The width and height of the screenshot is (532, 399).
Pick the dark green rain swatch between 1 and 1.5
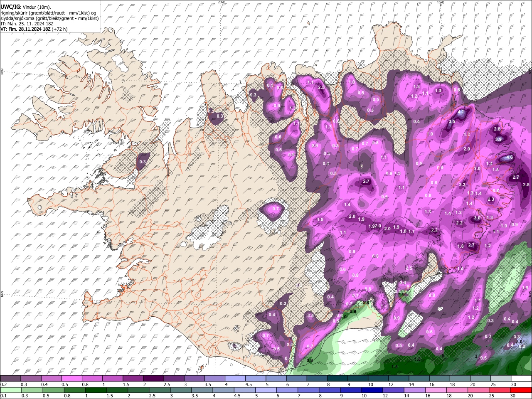[x=96, y=390]
